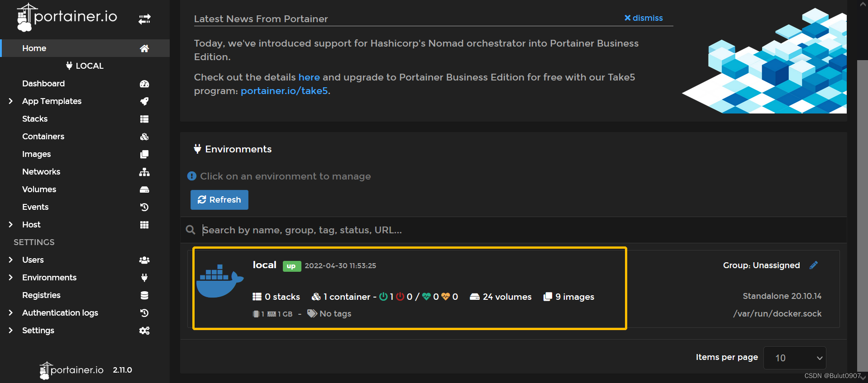Expand the Host menu chevron
Viewport: 868px width, 383px height.
pos(10,224)
